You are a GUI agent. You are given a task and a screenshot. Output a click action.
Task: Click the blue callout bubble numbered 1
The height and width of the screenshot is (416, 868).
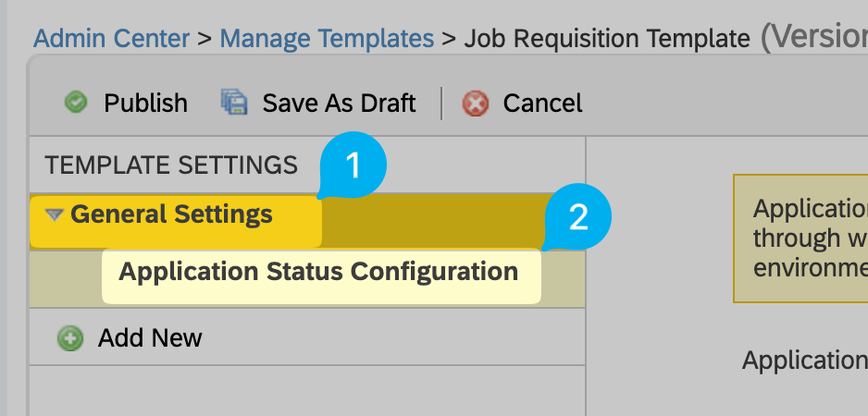[x=353, y=166]
